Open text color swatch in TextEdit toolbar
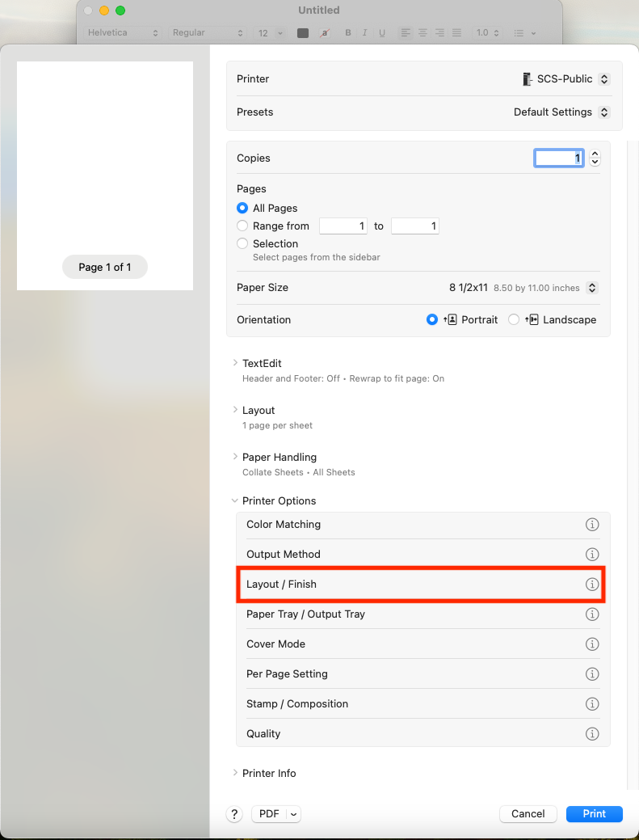Screen dimensions: 639x840 (303, 33)
